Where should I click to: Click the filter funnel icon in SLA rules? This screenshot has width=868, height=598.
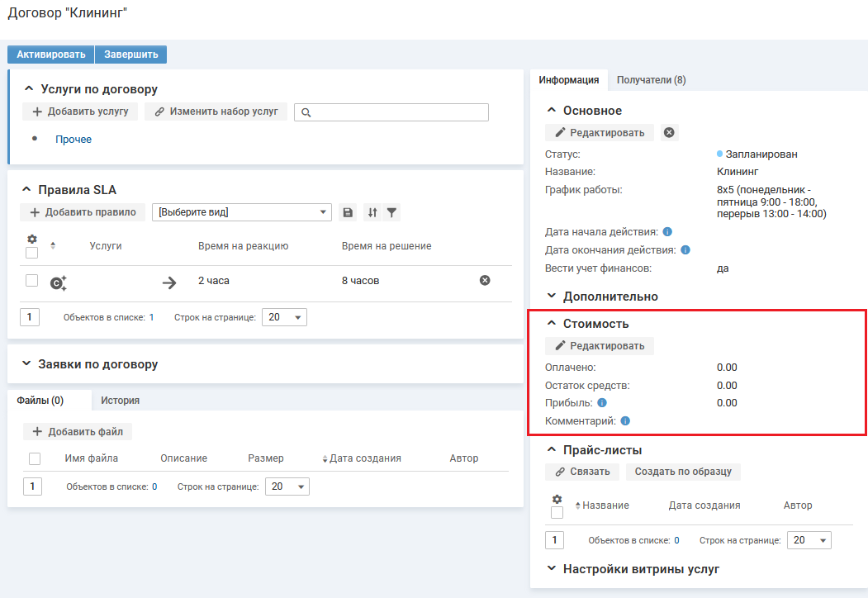click(392, 212)
